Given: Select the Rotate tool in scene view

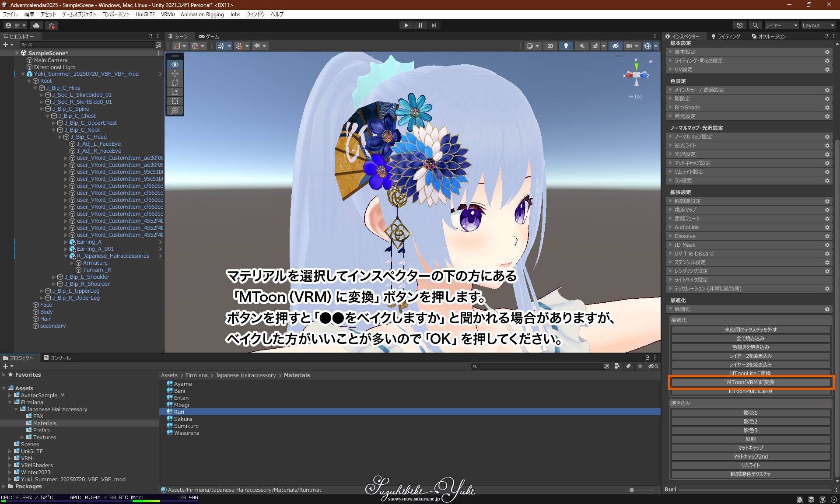Looking at the screenshot, I should tap(175, 83).
